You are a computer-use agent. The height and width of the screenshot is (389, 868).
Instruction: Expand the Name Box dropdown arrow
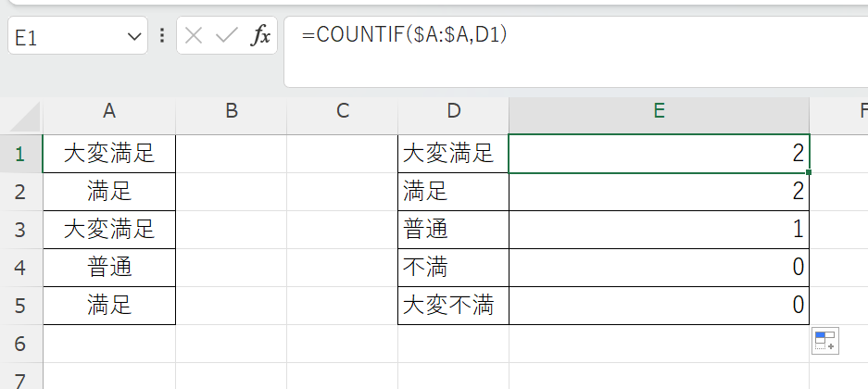(131, 37)
